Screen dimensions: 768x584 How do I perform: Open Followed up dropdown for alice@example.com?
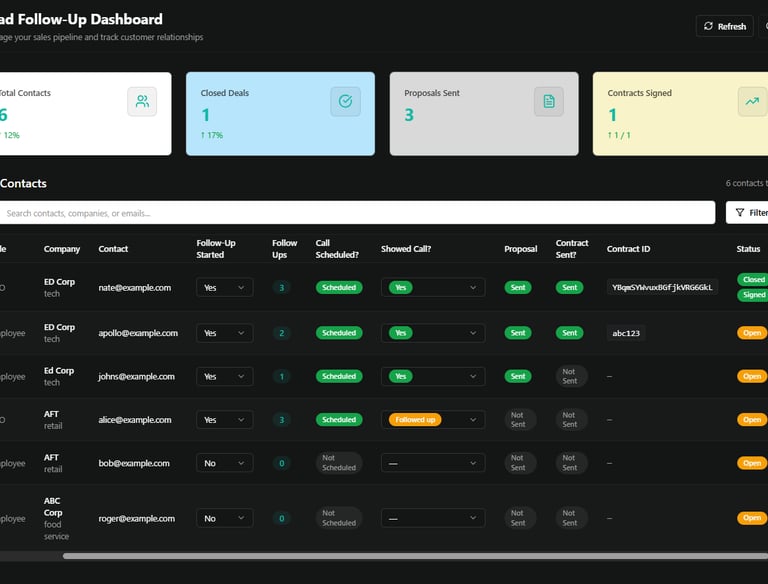point(433,420)
